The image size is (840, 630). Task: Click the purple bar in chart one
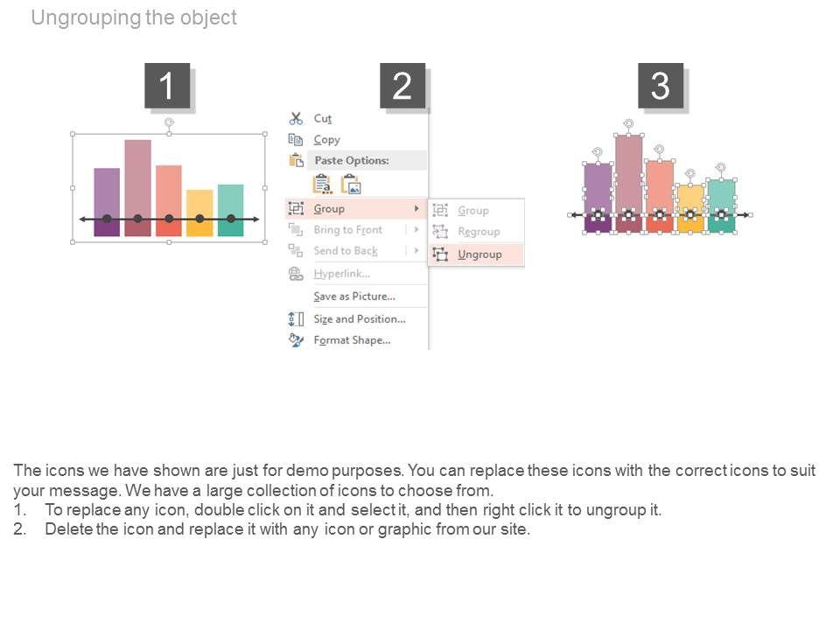tap(107, 192)
